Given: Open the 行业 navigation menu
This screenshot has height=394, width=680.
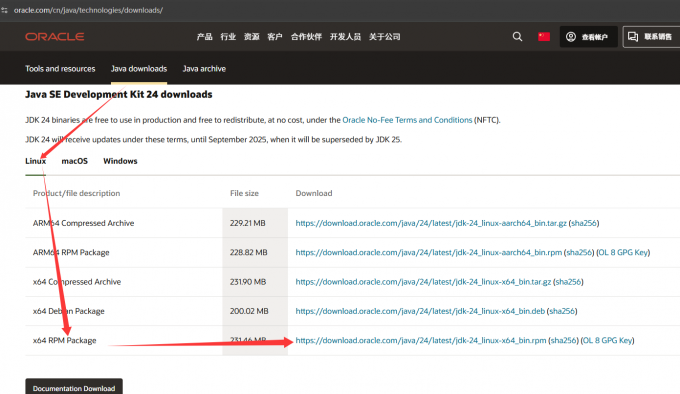Looking at the screenshot, I should [228, 37].
